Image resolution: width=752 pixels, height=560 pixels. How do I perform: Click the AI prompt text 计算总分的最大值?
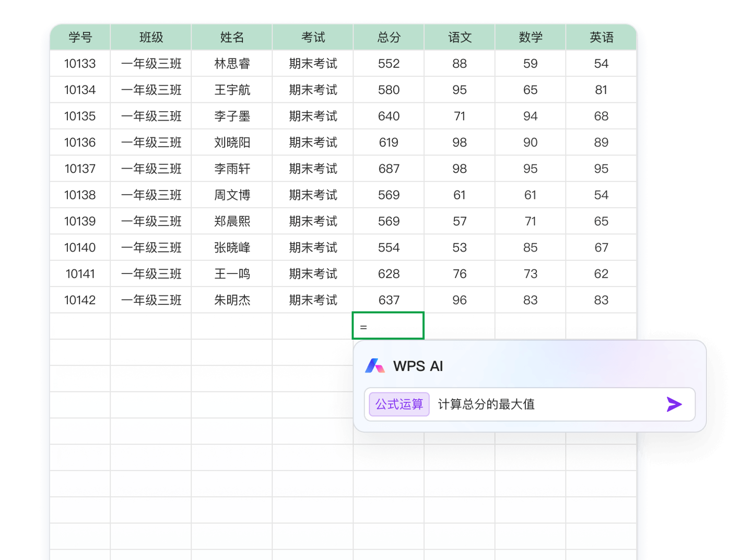486,404
